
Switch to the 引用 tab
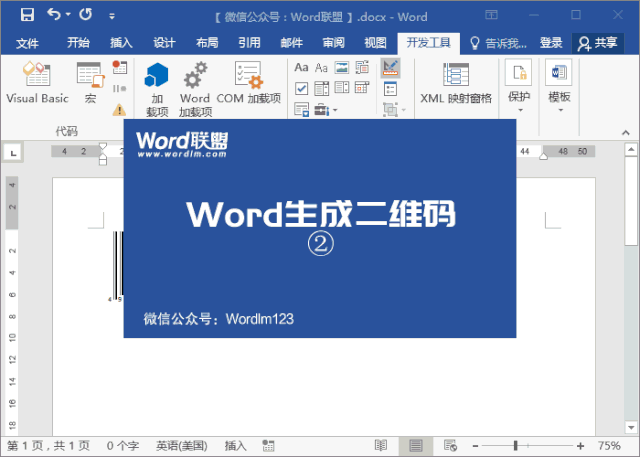click(249, 43)
